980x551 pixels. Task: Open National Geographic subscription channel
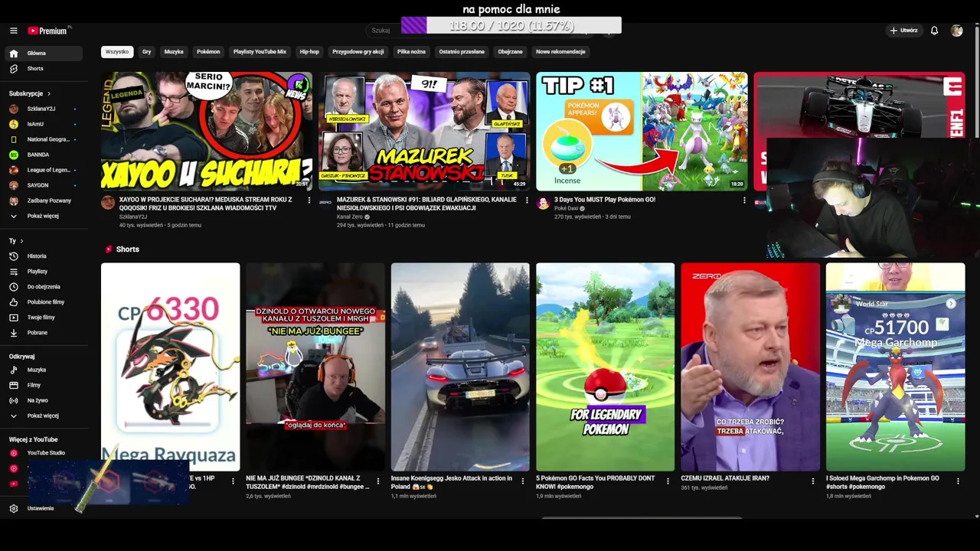tap(43, 139)
